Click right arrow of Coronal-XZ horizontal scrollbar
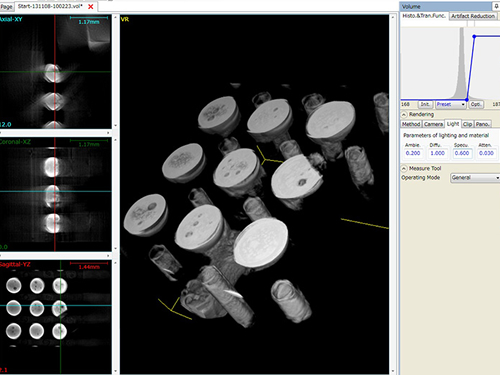 (x=108, y=255)
